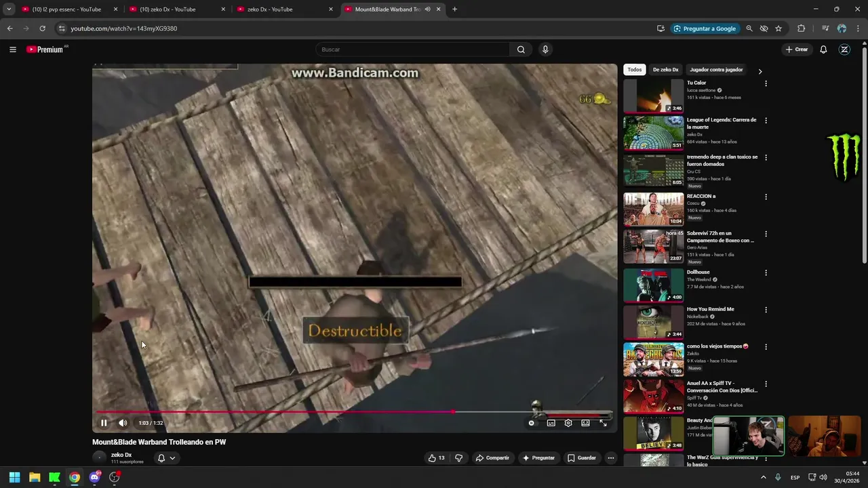The image size is (868, 488).
Task: Switch to "l2 pvp essenc" tab
Action: (x=69, y=9)
